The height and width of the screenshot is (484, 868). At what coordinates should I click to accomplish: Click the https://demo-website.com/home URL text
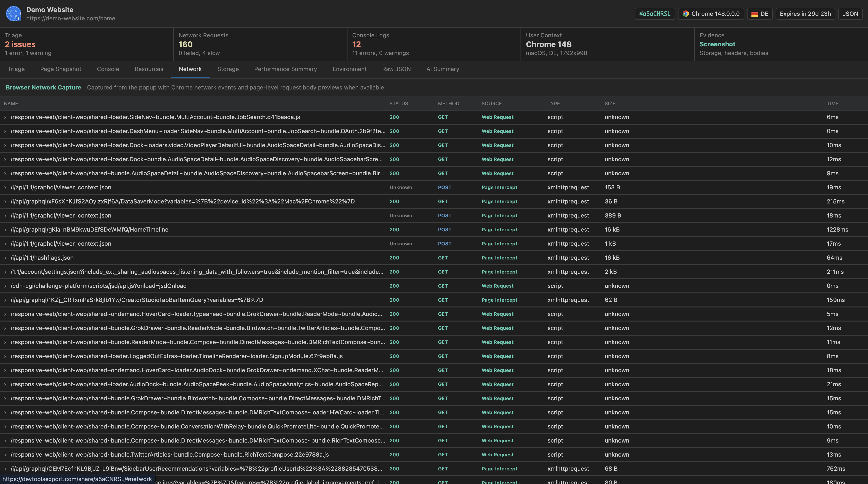[x=71, y=19]
